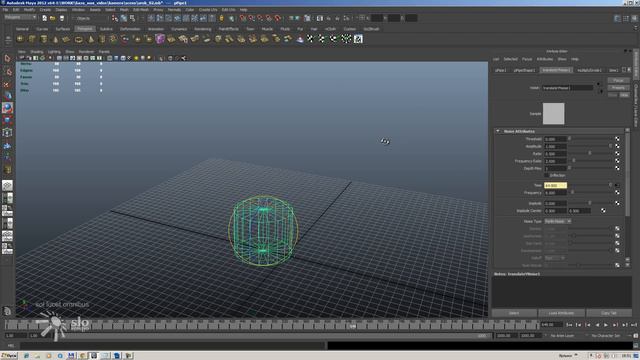Click the Open Scene folder icon
The width and height of the screenshot is (640, 360).
(x=53, y=18)
